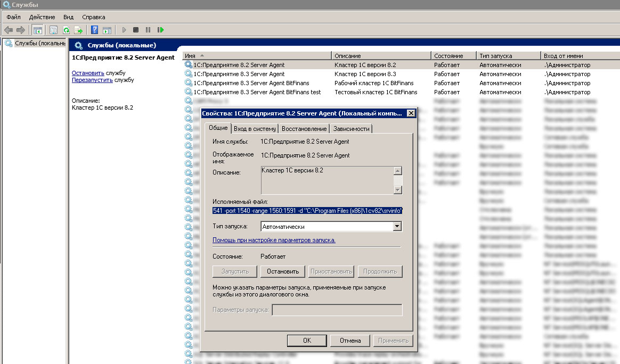Image resolution: width=620 pixels, height=364 pixels.
Task: Sort by the Описание column header
Action: coord(381,56)
